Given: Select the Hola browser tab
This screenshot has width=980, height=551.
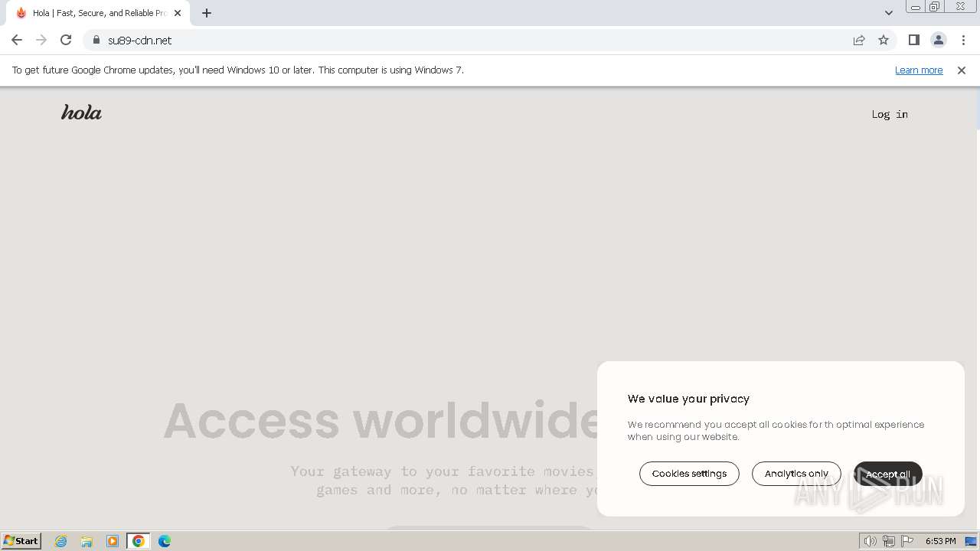Looking at the screenshot, I should click(x=97, y=13).
